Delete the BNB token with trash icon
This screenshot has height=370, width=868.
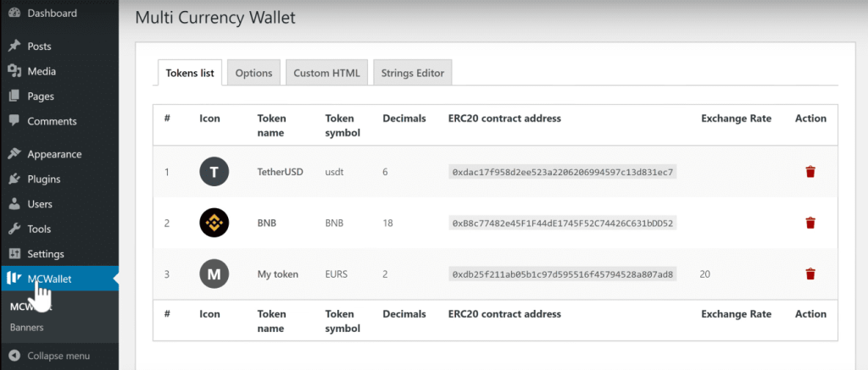(x=810, y=223)
